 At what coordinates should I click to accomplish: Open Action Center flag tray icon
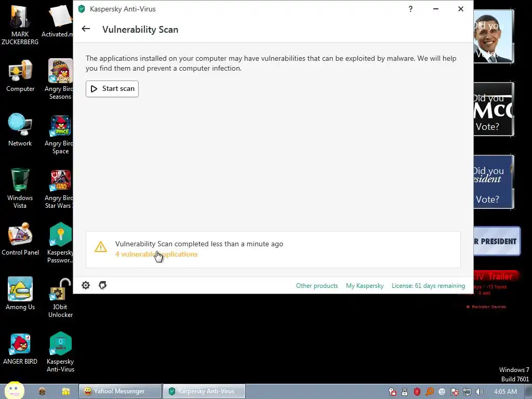click(x=454, y=392)
